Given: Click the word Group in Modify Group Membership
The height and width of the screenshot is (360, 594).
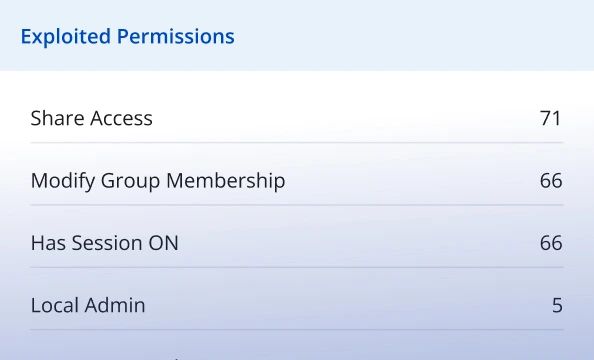Looking at the screenshot, I should (x=130, y=181).
